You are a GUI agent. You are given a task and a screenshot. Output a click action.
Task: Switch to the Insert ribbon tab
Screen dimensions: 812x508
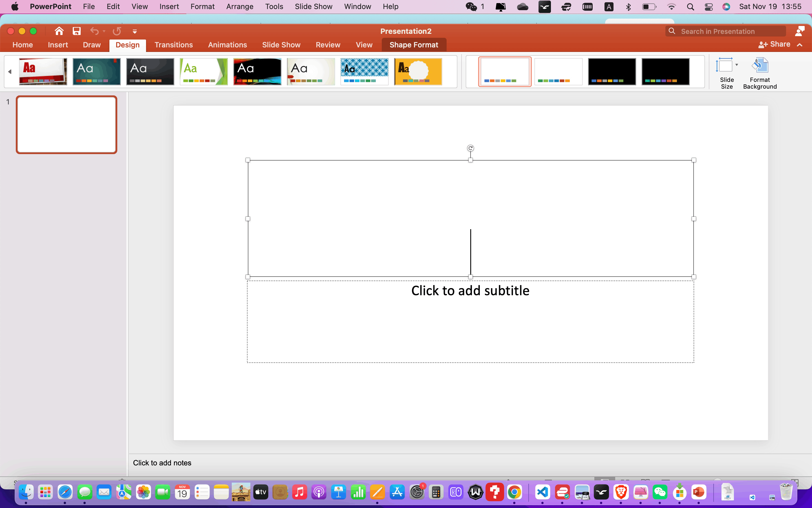(58, 45)
